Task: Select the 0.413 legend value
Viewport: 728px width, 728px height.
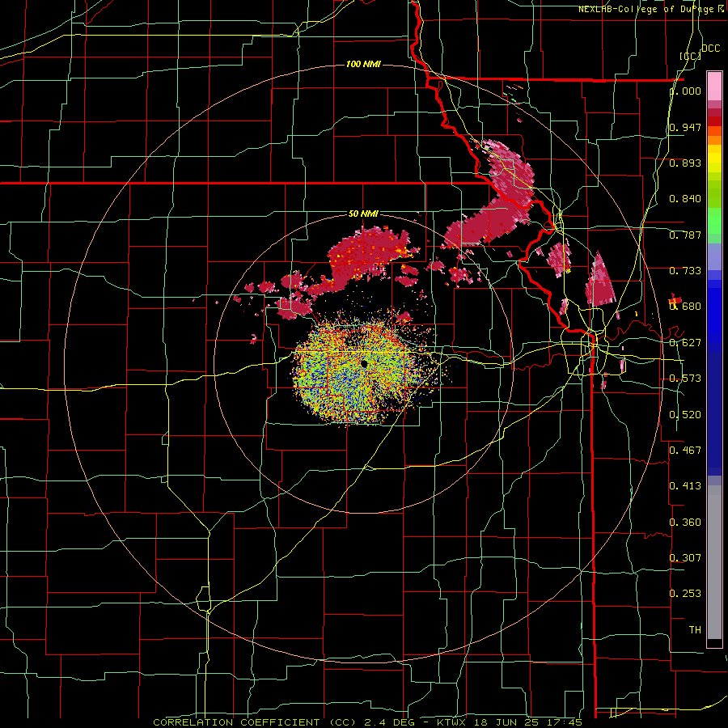Action: pos(685,486)
